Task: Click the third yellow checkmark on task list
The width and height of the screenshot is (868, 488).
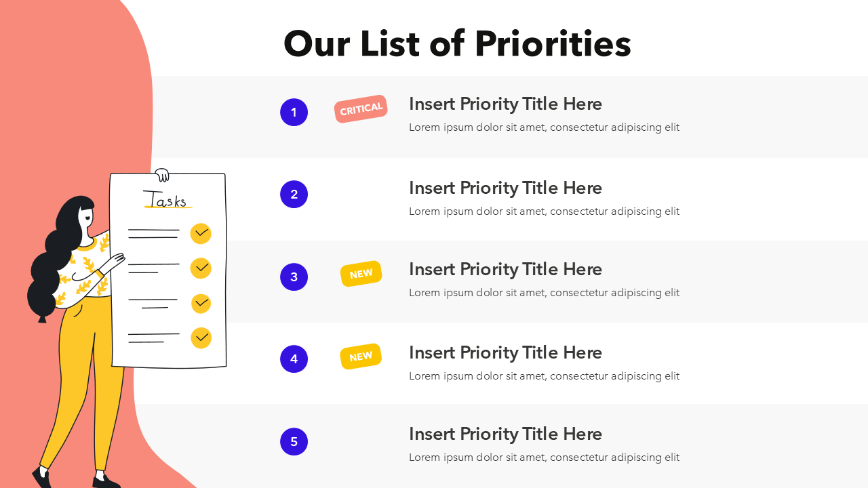Action: pyautogui.click(x=201, y=304)
